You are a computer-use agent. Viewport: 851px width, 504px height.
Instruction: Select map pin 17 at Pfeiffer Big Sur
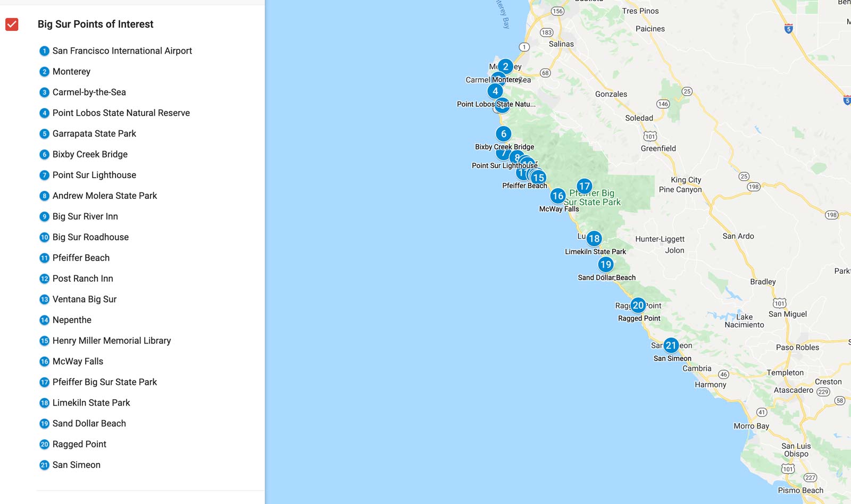[584, 186]
